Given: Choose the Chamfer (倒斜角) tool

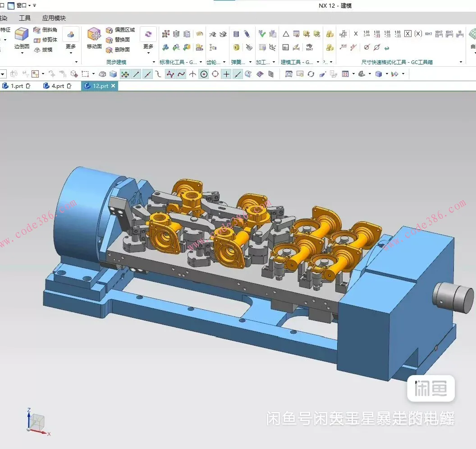Looking at the screenshot, I should coord(45,30).
